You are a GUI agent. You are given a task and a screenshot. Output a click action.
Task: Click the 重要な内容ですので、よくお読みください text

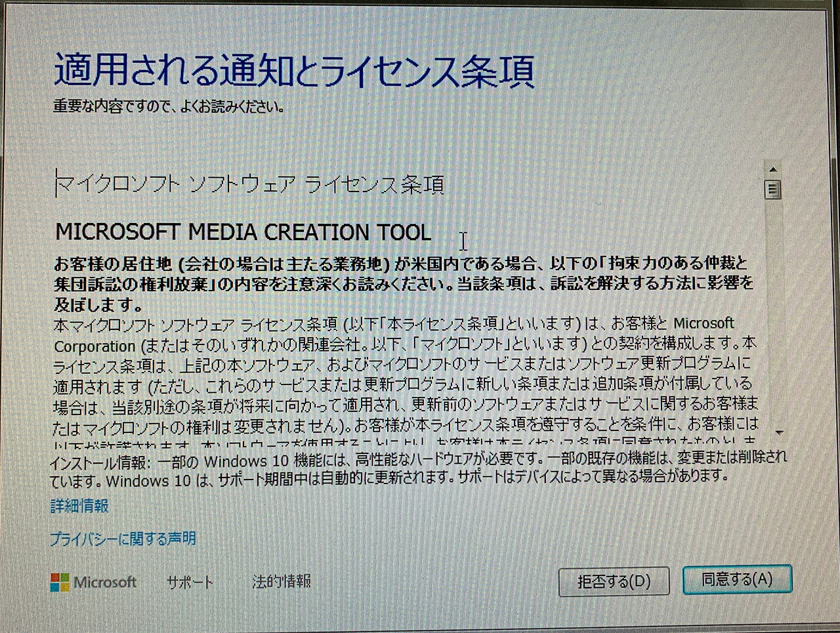(x=169, y=106)
